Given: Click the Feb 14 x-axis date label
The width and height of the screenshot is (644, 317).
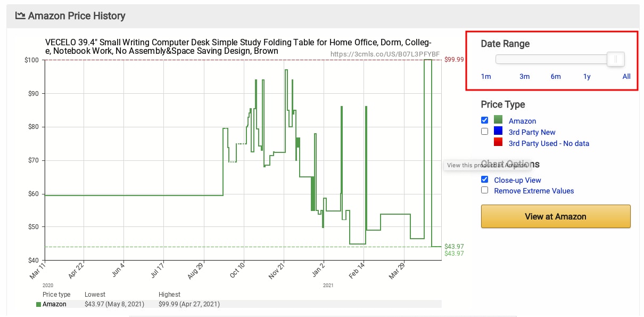Looking at the screenshot, I should pos(357,271).
